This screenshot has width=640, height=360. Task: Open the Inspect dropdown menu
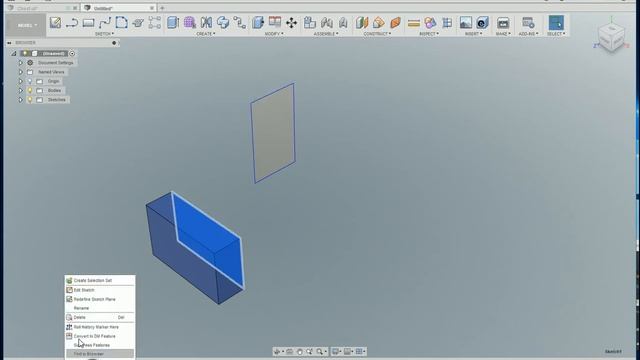(429, 34)
